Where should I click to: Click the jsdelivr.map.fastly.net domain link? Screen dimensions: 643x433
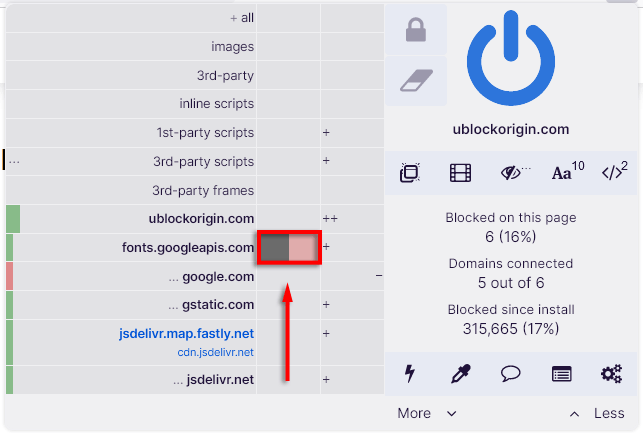click(x=188, y=333)
